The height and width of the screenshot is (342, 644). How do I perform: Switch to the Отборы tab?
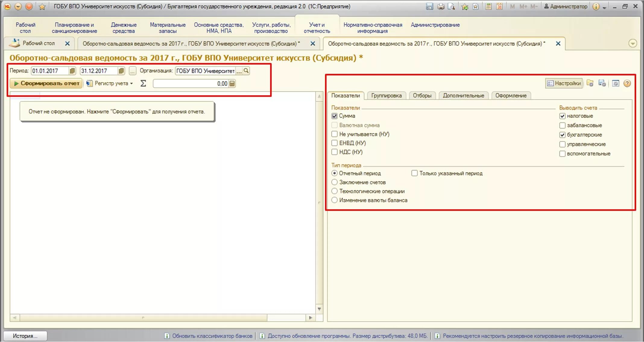(x=422, y=95)
